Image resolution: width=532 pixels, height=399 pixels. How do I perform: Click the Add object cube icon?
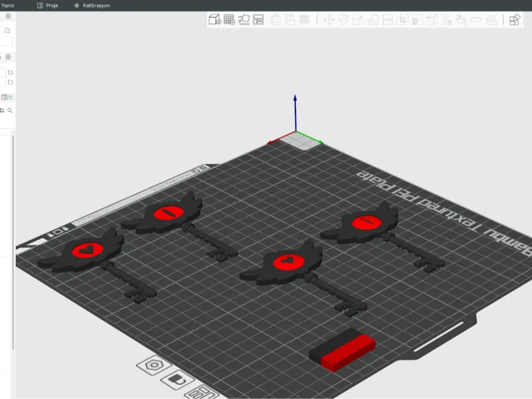pyautogui.click(x=215, y=20)
